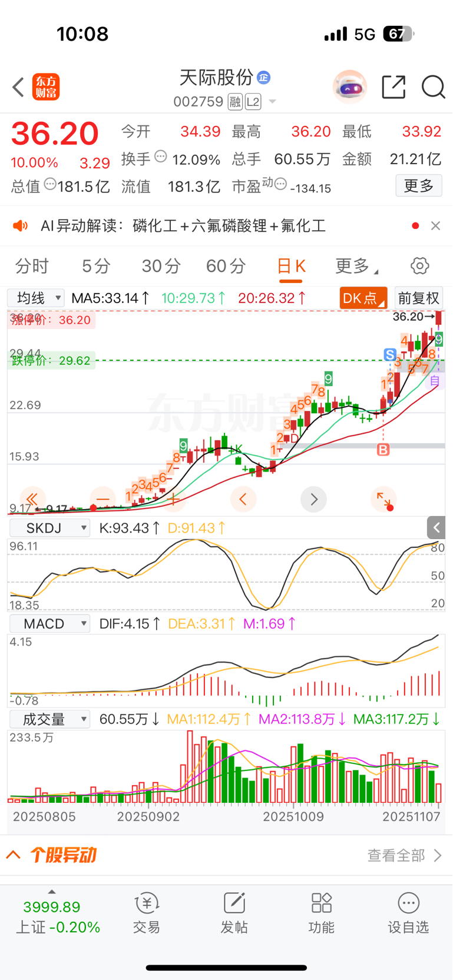Tap the stock name 天际股份
Screen dimensions: 453x980
point(216,77)
